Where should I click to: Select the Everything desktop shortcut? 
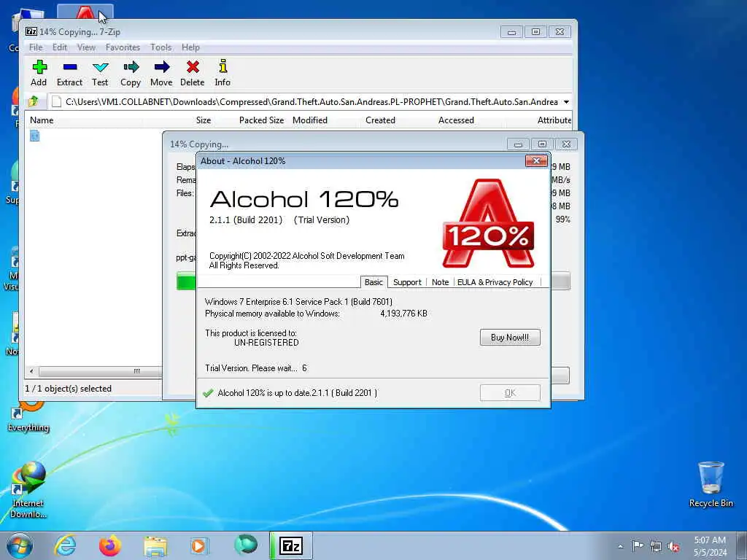[x=28, y=417]
